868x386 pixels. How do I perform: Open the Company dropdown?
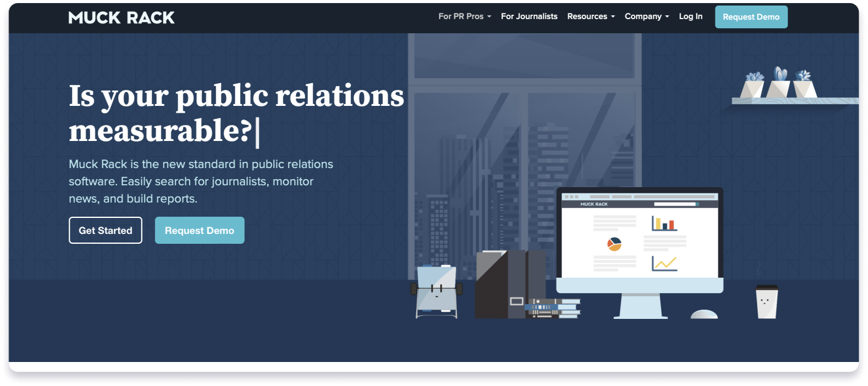pos(646,16)
